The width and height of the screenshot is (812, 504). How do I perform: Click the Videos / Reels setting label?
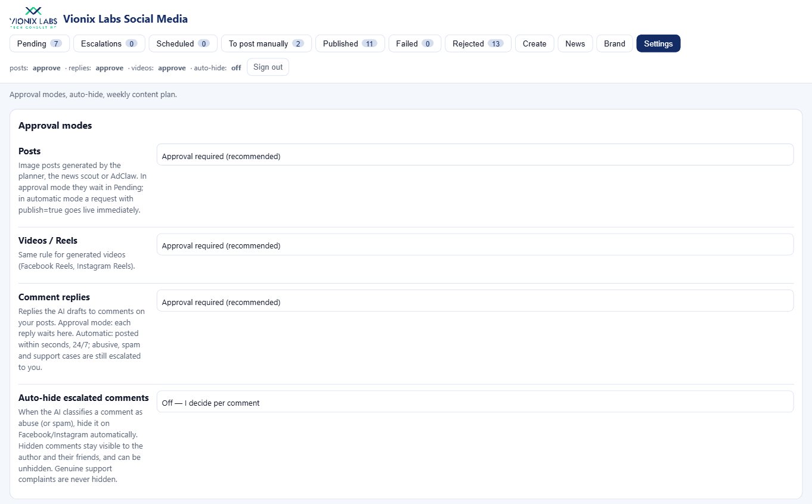[48, 241]
